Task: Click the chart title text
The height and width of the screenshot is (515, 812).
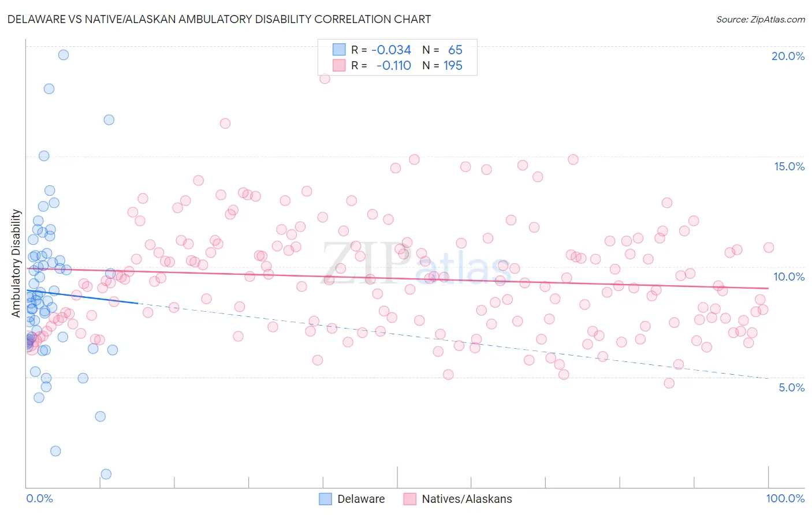Action: [x=219, y=19]
